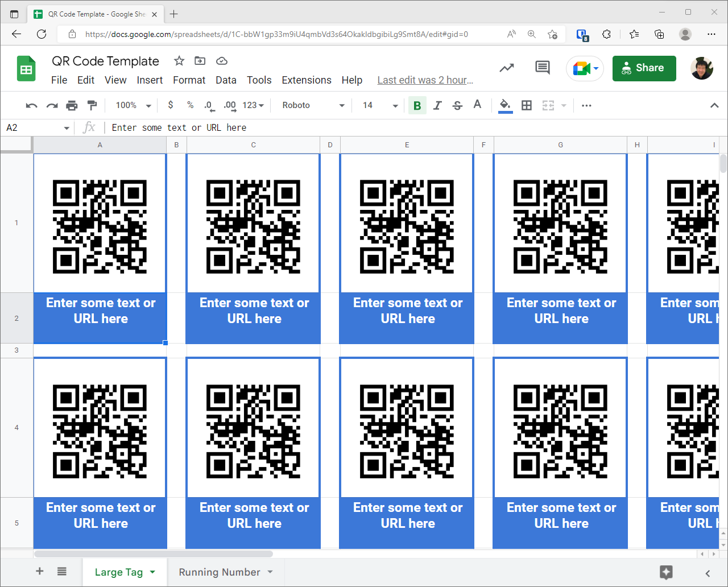Screen dimensions: 728x587
Task: Open Large Tag sheet tab dropdown
Action: 152,572
